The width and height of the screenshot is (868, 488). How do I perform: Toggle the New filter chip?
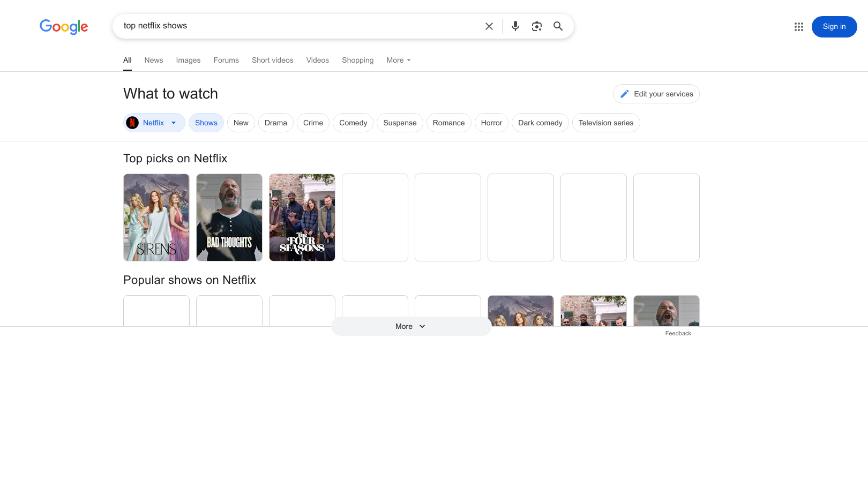[x=241, y=123]
